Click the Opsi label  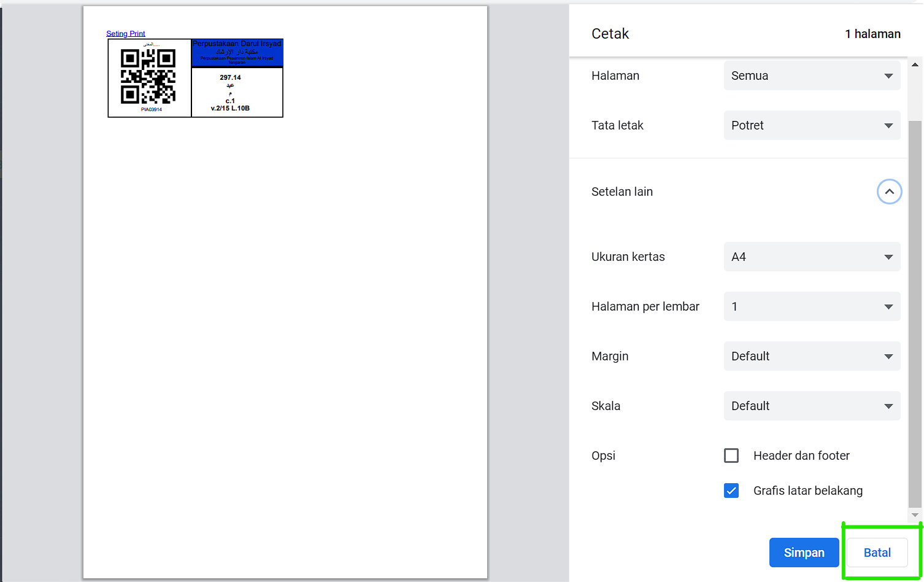click(x=603, y=456)
